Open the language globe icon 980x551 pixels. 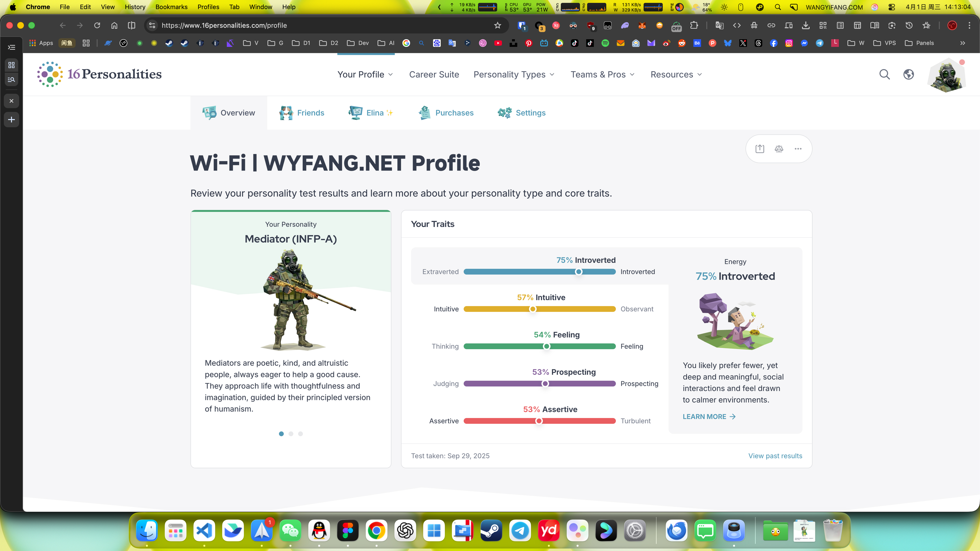(908, 75)
